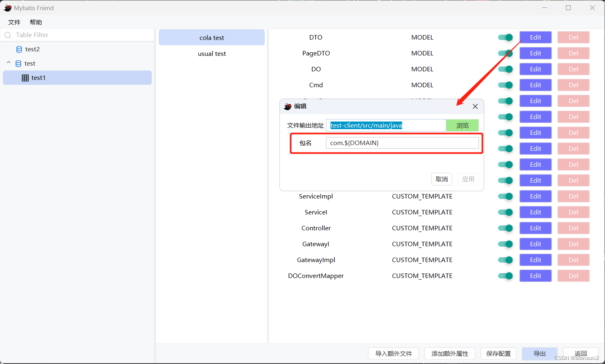Click the table grid icon beside test1

click(25, 78)
